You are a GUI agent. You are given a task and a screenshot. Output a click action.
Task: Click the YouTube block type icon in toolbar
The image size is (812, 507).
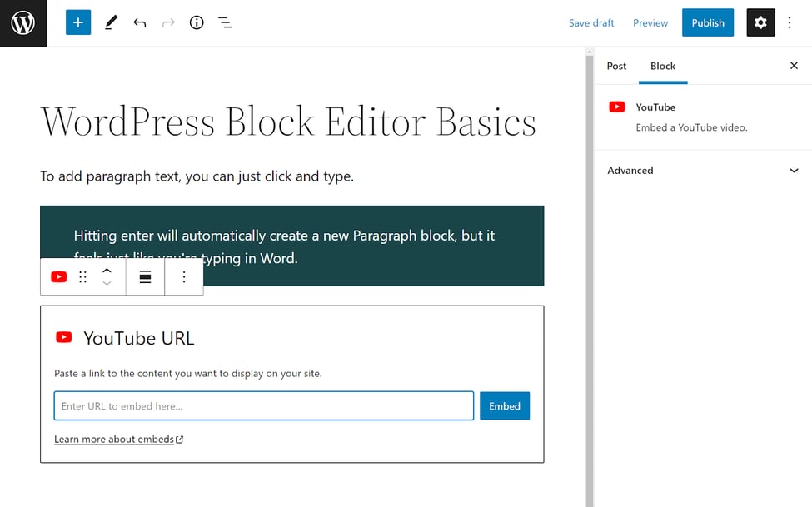click(58, 277)
